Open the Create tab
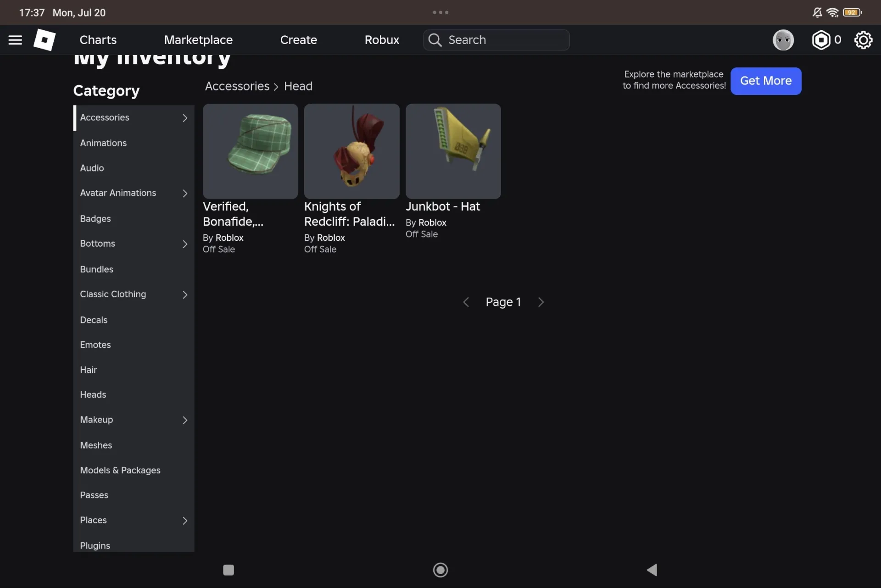The image size is (881, 588). (298, 40)
